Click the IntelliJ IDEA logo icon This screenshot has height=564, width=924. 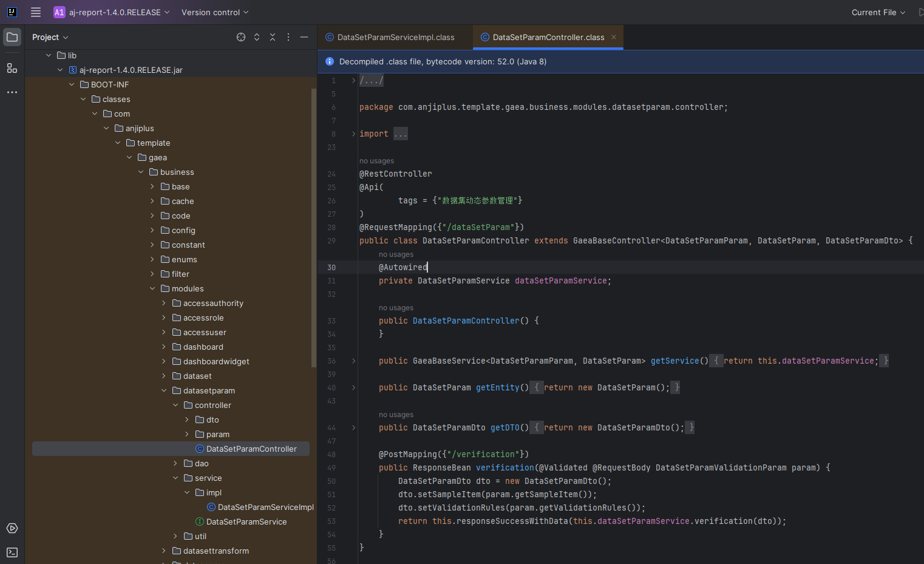click(12, 12)
